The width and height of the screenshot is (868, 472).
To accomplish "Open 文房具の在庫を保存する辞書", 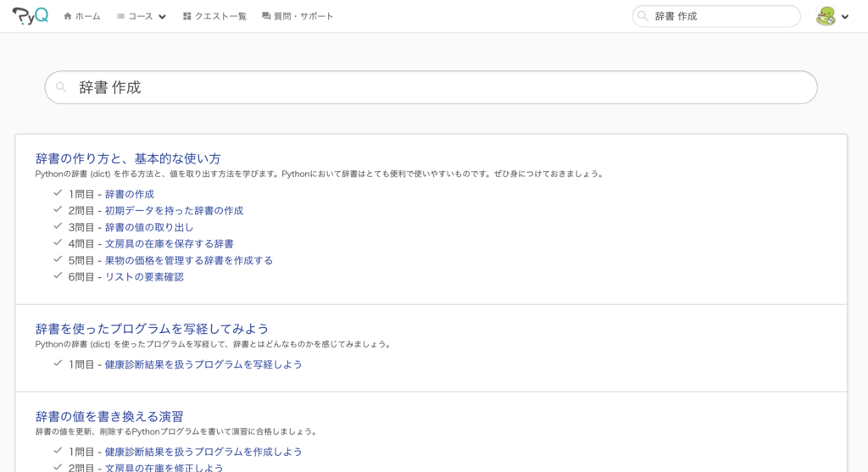I will pos(169,244).
